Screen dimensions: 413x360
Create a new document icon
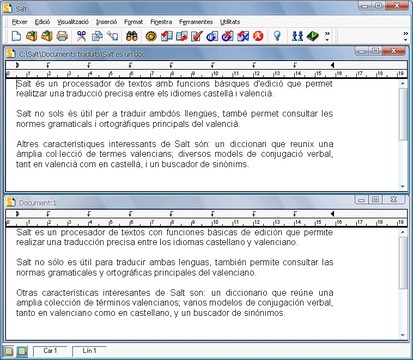tap(16, 36)
